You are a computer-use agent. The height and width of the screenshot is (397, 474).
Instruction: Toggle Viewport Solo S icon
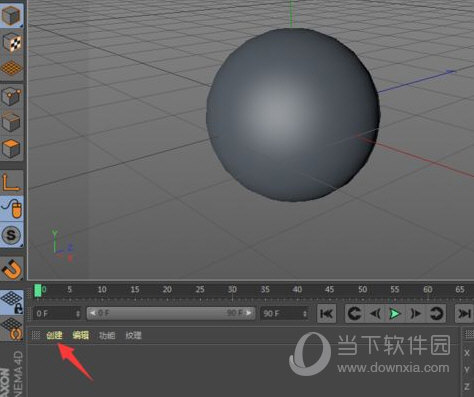click(12, 235)
